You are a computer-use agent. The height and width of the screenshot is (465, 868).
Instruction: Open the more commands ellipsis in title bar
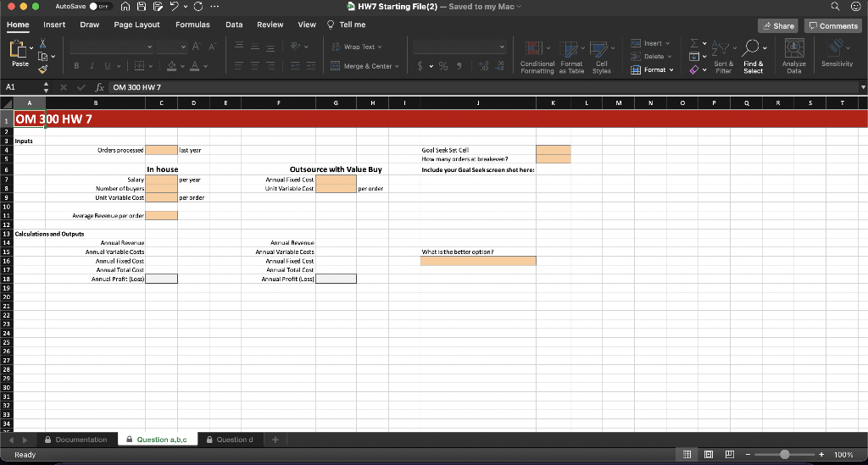(214, 7)
